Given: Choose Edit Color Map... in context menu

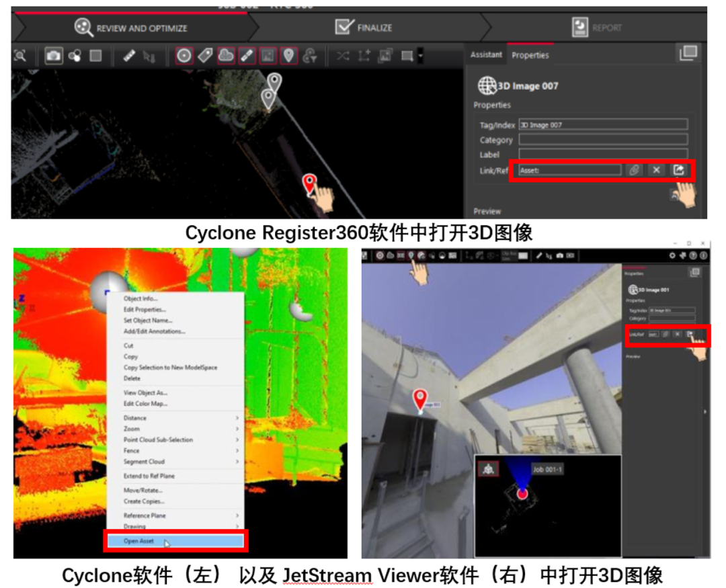Looking at the screenshot, I should tap(145, 404).
